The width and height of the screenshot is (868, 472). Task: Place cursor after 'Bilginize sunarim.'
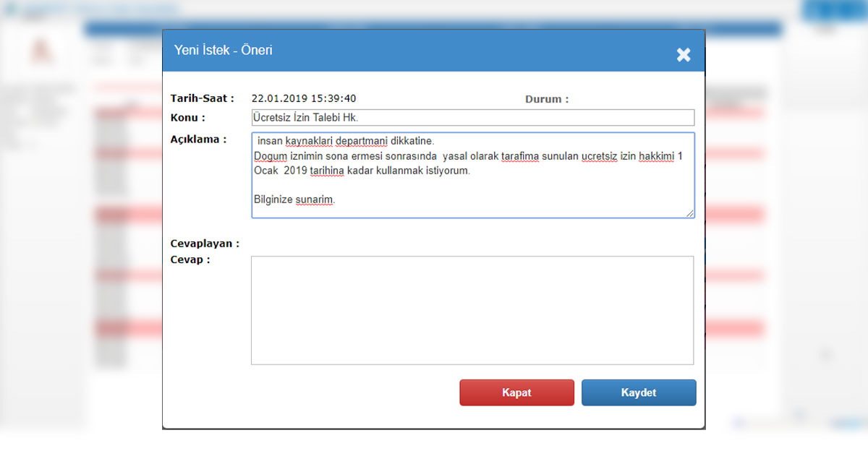click(x=336, y=199)
